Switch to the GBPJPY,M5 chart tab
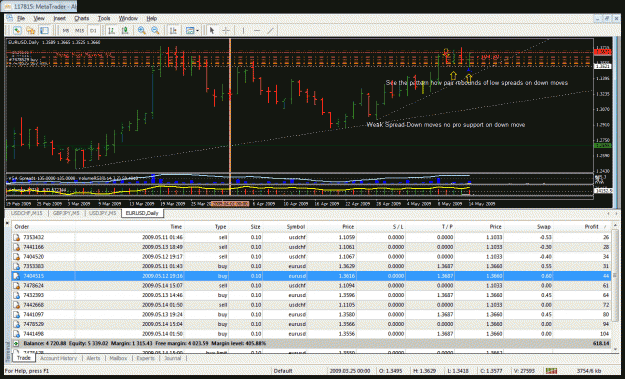Viewport: 625px width, 379px height. [66, 213]
